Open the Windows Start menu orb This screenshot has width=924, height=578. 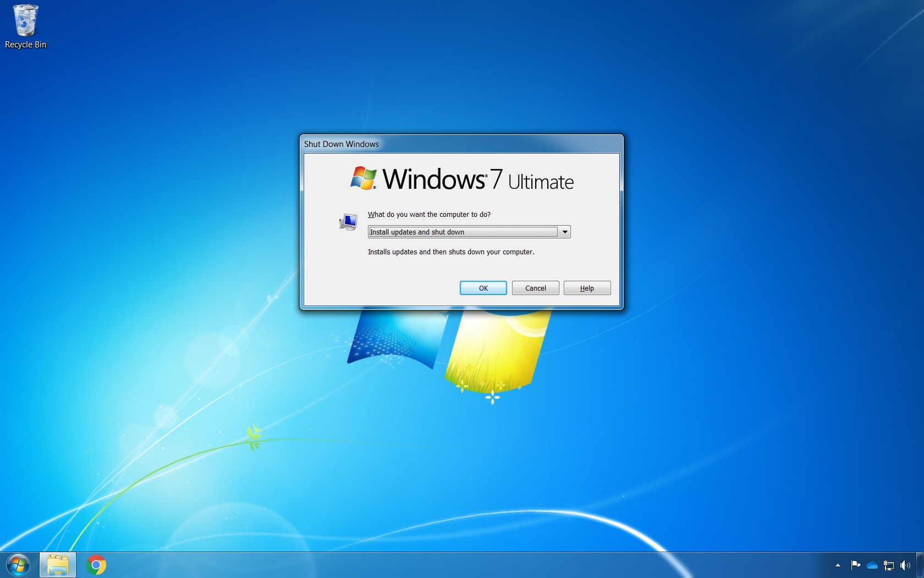pos(18,565)
